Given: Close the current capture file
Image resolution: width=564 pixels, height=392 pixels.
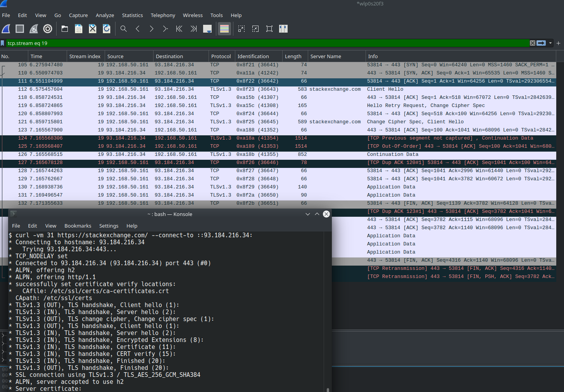Looking at the screenshot, I should (x=93, y=29).
